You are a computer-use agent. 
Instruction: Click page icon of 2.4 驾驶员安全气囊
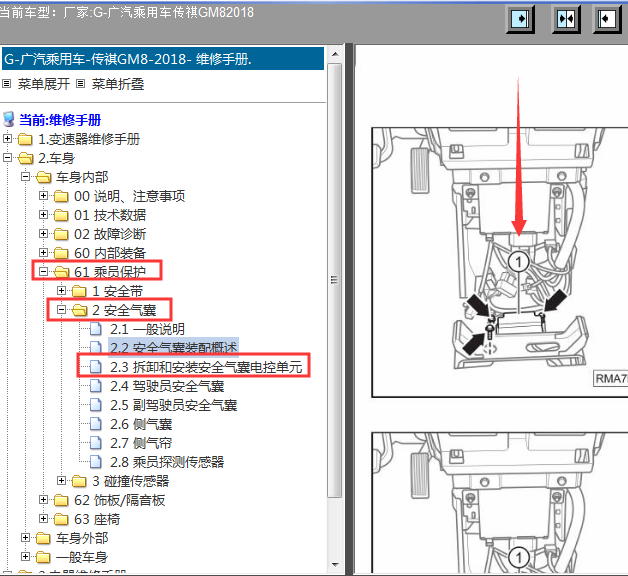(96, 386)
